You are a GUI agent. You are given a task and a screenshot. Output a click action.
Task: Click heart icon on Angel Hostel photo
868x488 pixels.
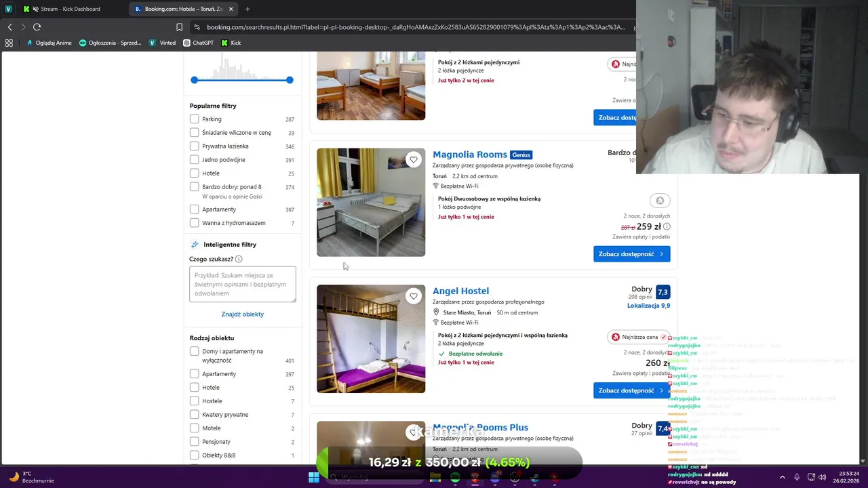tap(414, 296)
